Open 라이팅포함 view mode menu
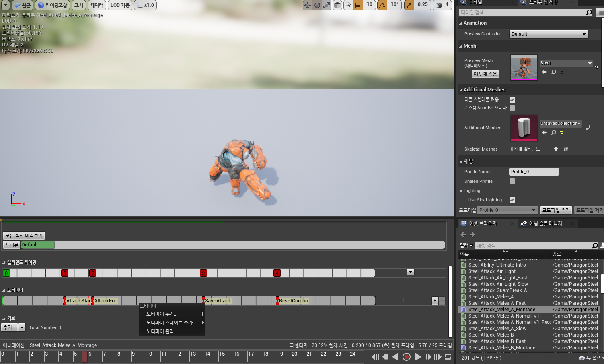Viewport: 604px width, 364px height. (53, 5)
